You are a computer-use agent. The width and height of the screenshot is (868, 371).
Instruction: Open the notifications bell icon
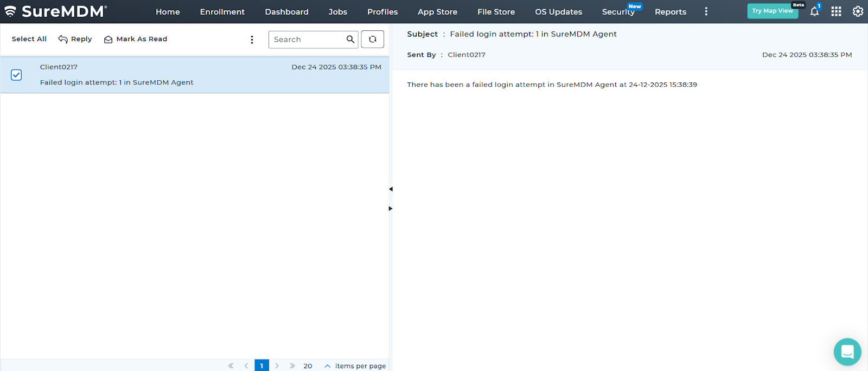[814, 11]
